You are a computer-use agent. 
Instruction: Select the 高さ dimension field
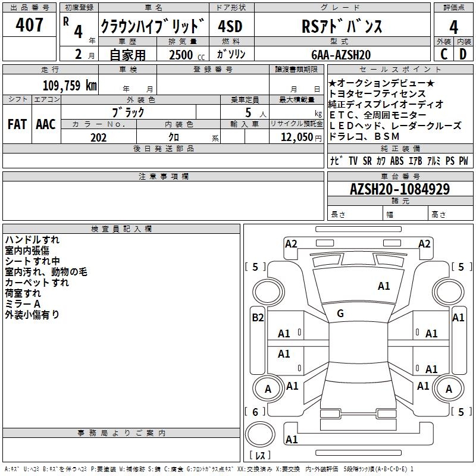coord(451,214)
